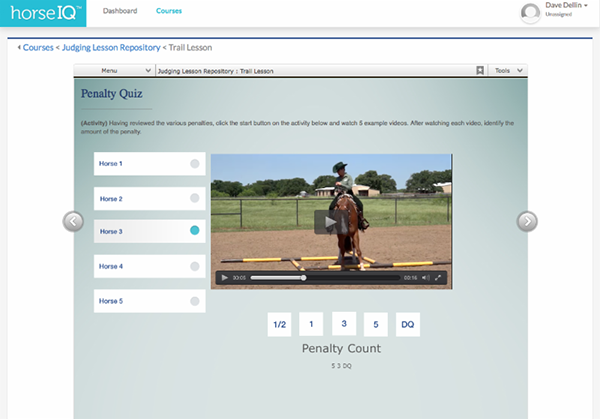Choose the 1 penalty button
Viewport: 600px width, 419px height.
point(311,324)
